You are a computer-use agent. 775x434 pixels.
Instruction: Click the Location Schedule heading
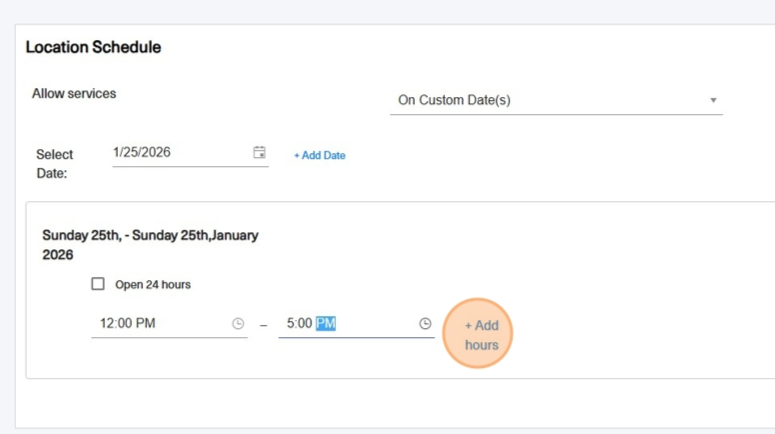[93, 47]
